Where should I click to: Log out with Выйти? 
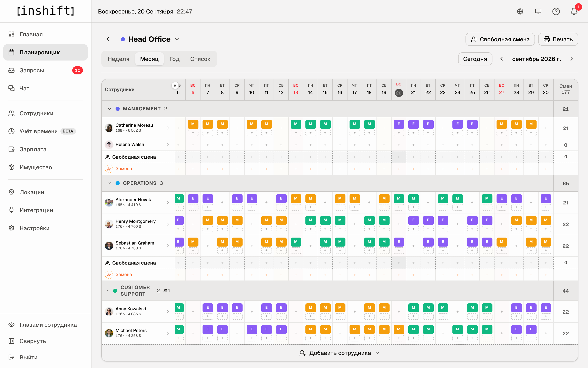click(46, 357)
